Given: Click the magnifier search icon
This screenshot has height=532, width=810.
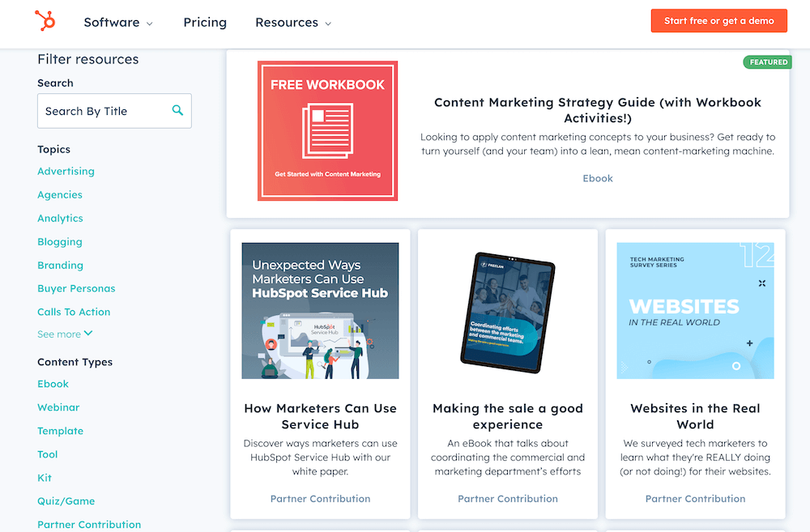Looking at the screenshot, I should coord(177,110).
